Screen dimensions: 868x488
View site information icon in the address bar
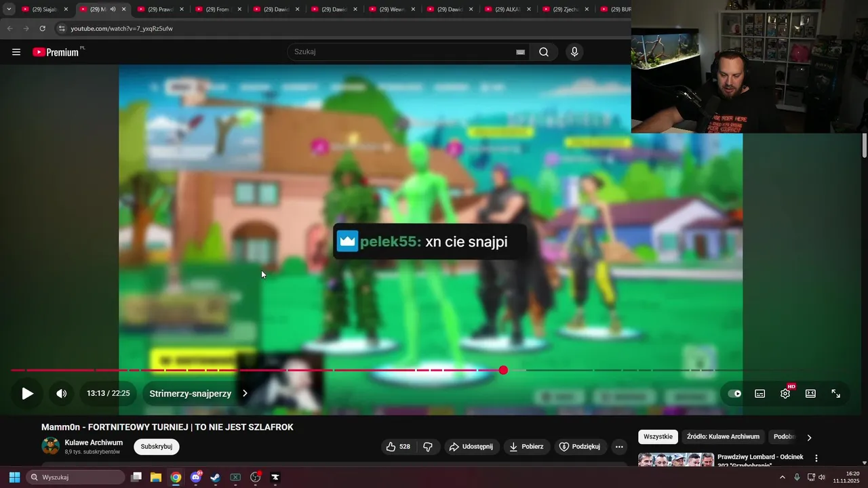tap(62, 28)
